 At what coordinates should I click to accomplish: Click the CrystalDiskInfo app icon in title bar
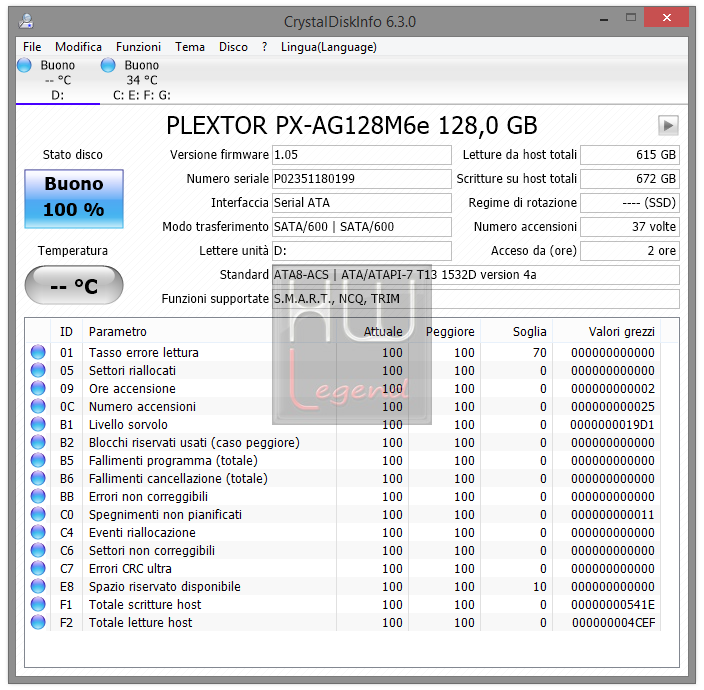pyautogui.click(x=26, y=21)
